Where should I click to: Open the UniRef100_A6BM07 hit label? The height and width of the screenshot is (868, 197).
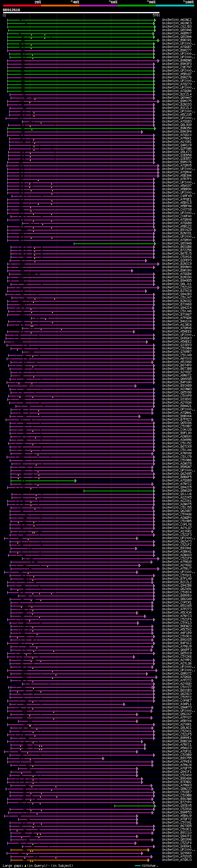pos(177,33)
